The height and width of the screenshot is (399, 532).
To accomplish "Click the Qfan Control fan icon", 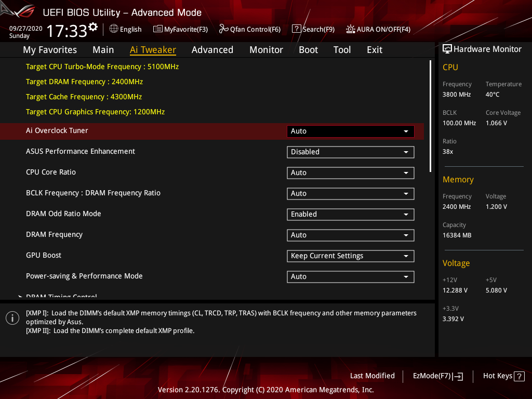I will pyautogui.click(x=223, y=29).
